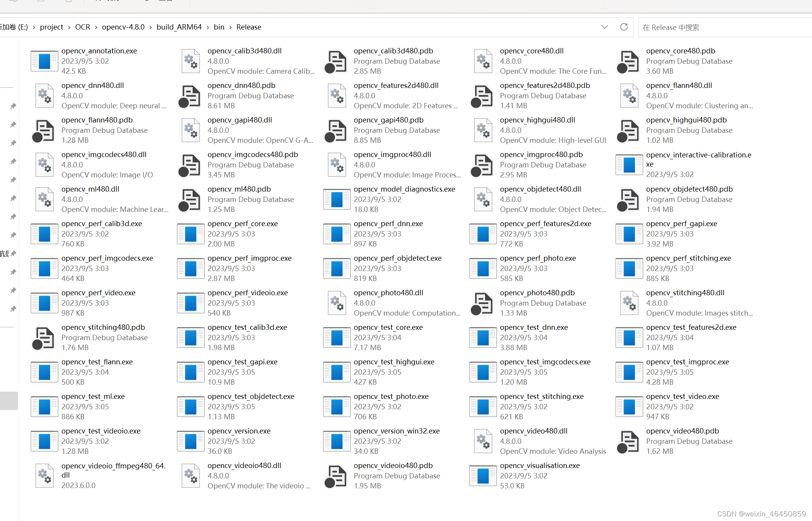The height and width of the screenshot is (521, 812).
Task: Click the OCR breadcrumb segment
Action: click(83, 27)
